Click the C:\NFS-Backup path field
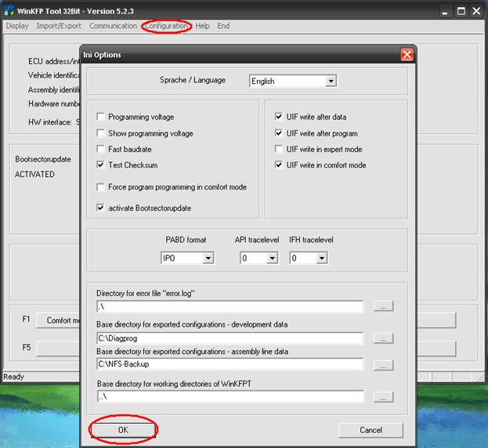 pyautogui.click(x=230, y=364)
